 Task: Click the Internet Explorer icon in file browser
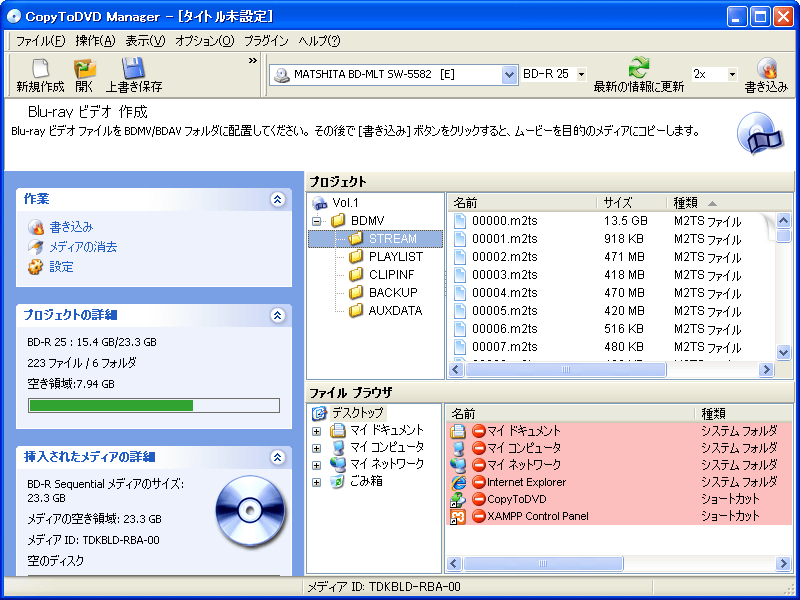(x=458, y=482)
